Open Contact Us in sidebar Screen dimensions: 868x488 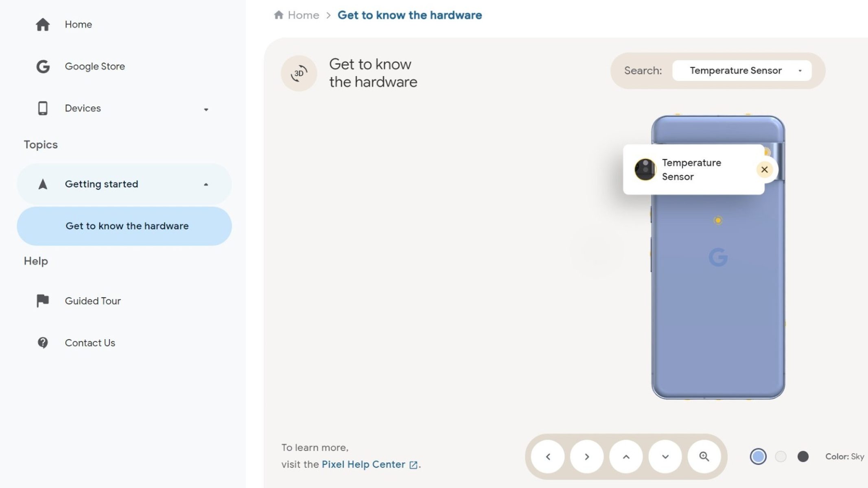click(x=90, y=343)
